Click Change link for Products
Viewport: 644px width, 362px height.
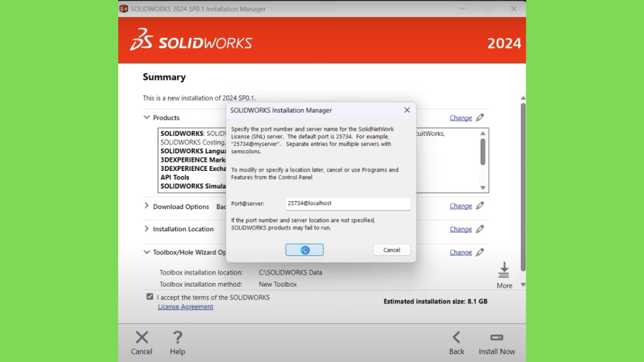pyautogui.click(x=461, y=118)
